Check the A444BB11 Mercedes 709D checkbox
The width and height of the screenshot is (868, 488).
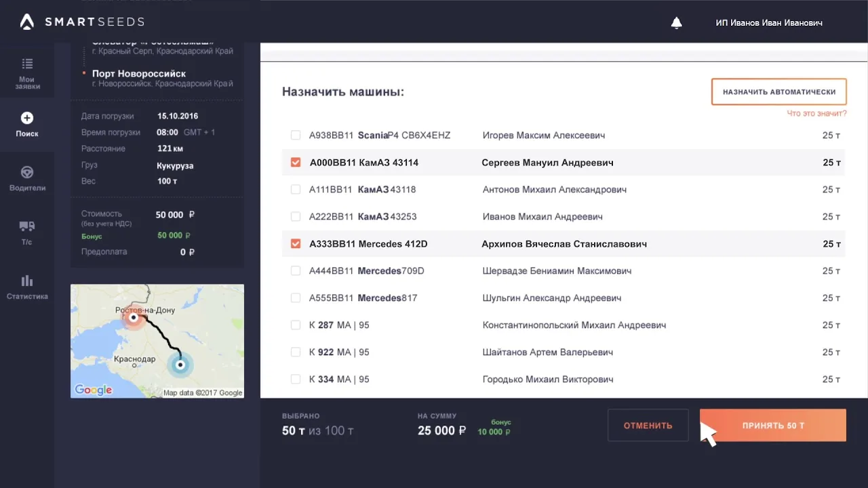(296, 271)
